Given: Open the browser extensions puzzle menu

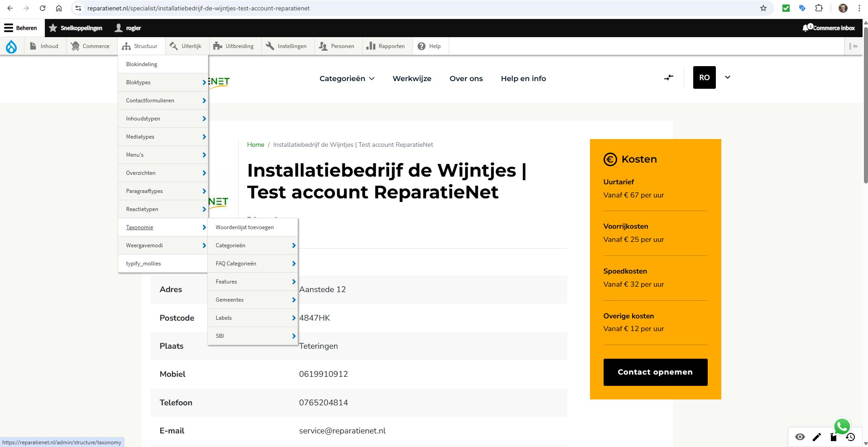Looking at the screenshot, I should pyautogui.click(x=819, y=8).
